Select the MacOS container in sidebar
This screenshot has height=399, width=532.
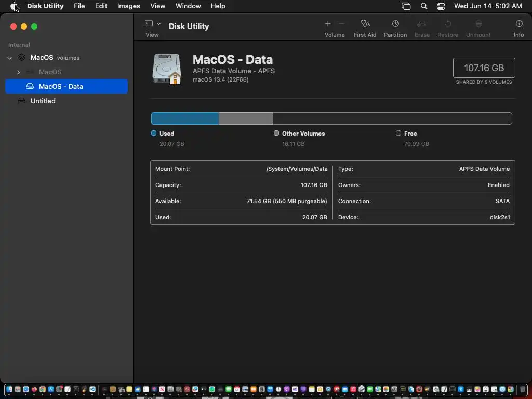(x=66, y=57)
